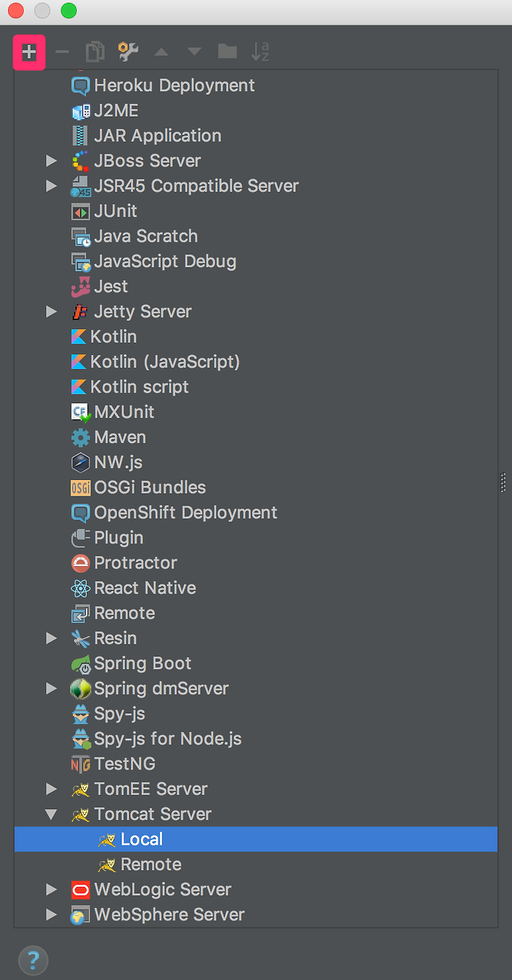Select Kotlin script configuration type
The width and height of the screenshot is (512, 980).
[x=139, y=387]
